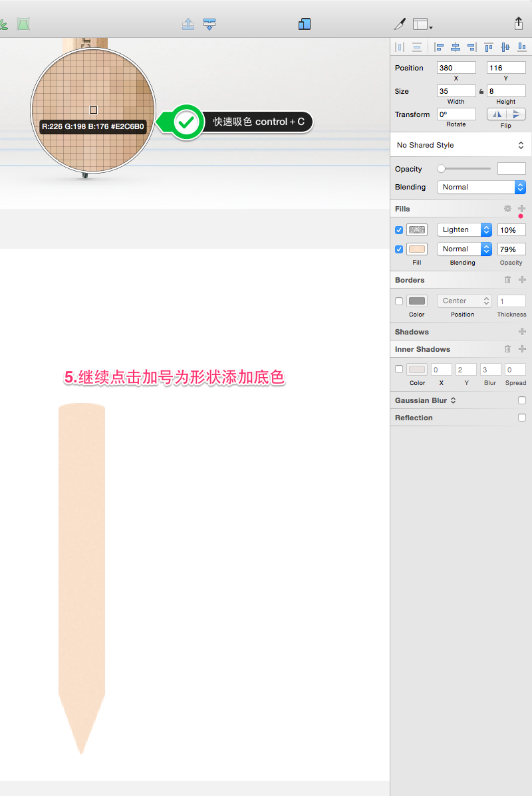Add a new inner shadow with plus
The width and height of the screenshot is (532, 796).
[522, 348]
